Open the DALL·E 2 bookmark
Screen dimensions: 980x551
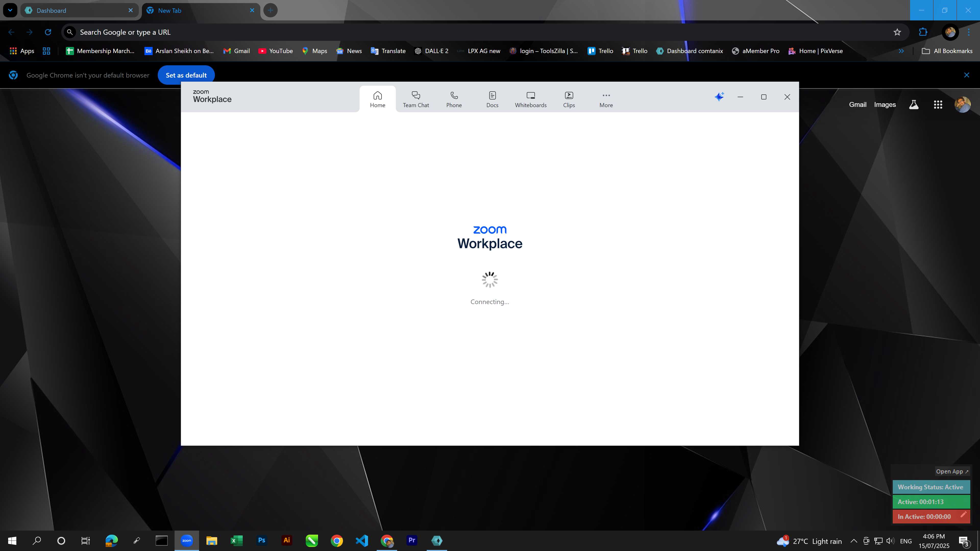coord(431,51)
